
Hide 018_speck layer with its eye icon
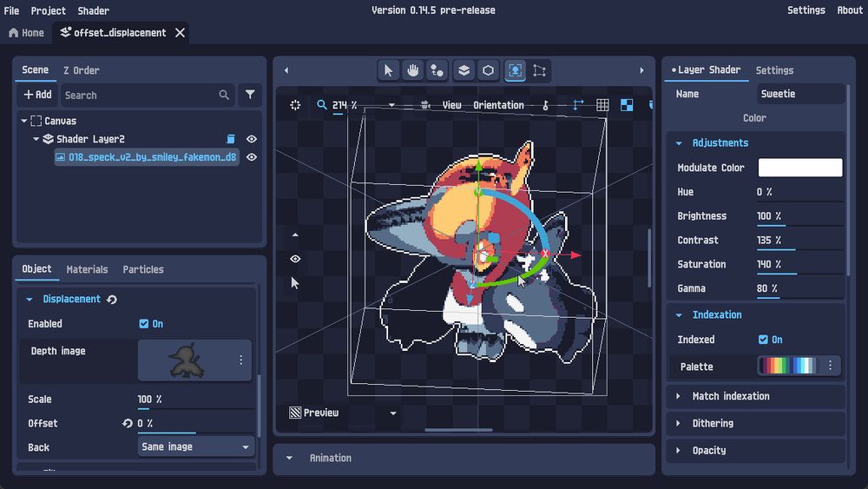coord(252,157)
